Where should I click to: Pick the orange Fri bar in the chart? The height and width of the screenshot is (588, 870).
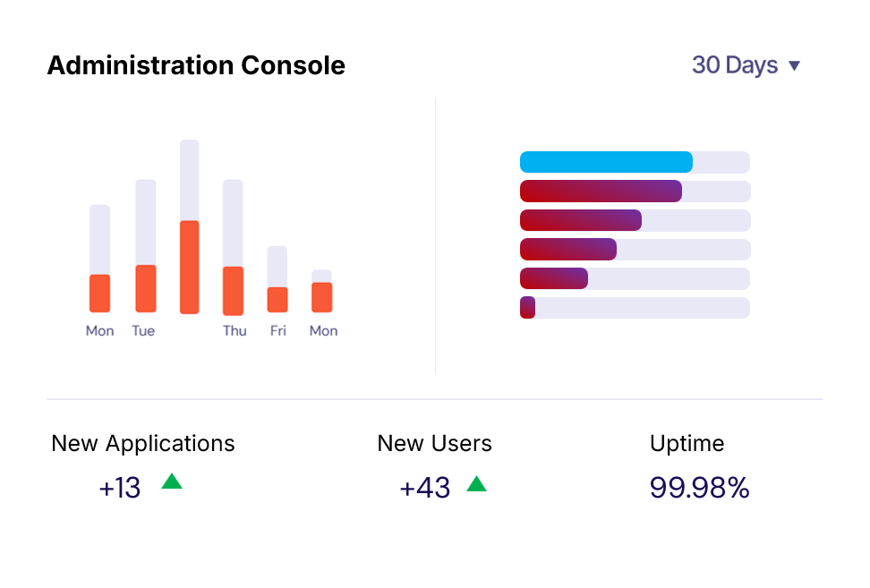[x=277, y=300]
